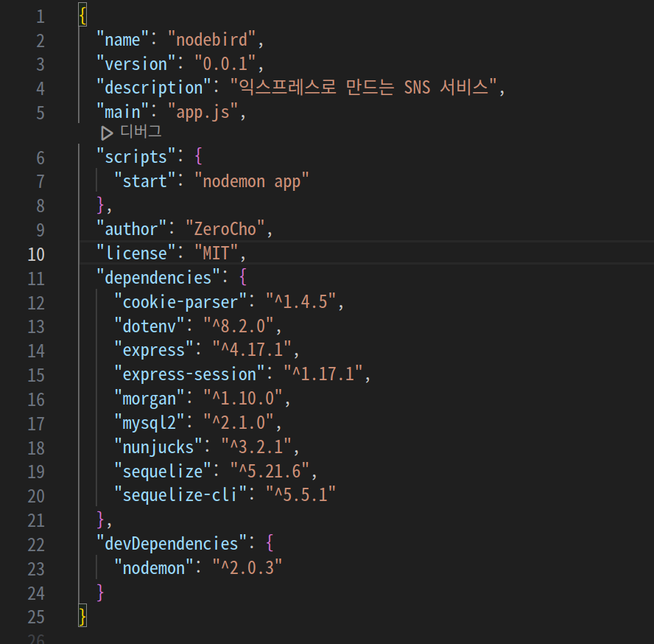The width and height of the screenshot is (654, 644).
Task: Click the pink opening brace after "scripts"
Action: tap(199, 157)
